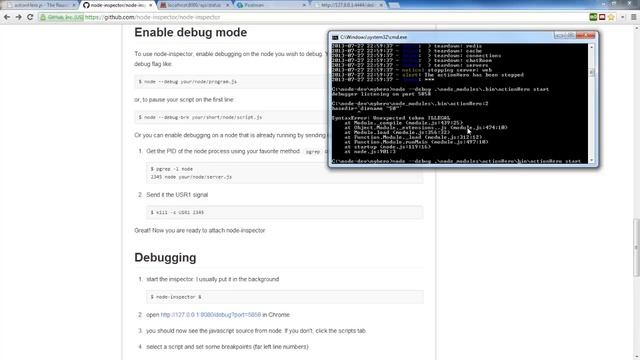Viewport: 640px width, 360px height.
Task: Click the text 'Great! Now you are ready to attach node-inspector'
Action: click(x=200, y=231)
